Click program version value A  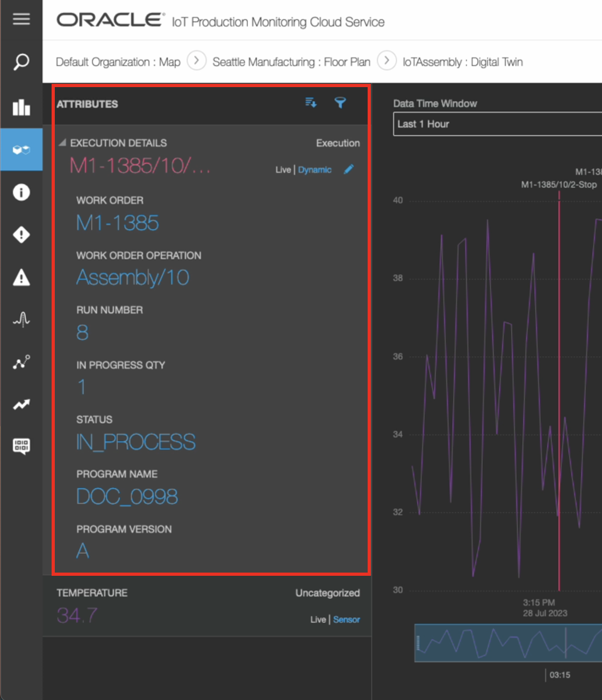click(x=83, y=551)
